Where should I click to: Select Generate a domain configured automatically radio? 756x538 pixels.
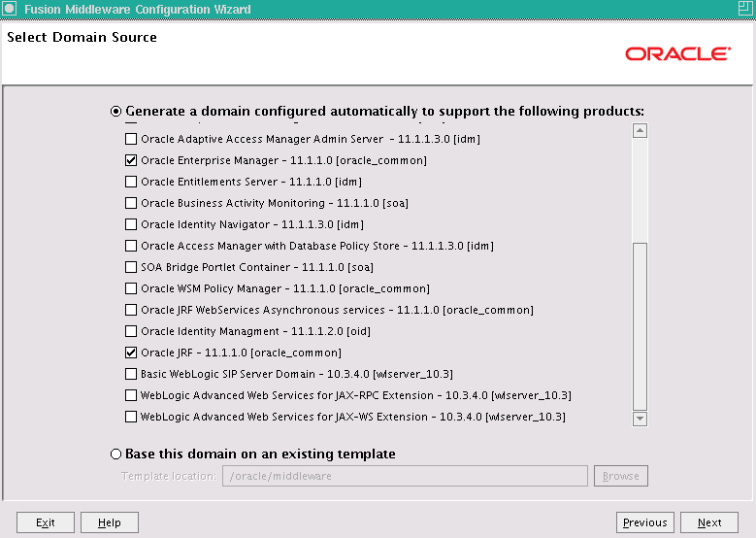(115, 112)
